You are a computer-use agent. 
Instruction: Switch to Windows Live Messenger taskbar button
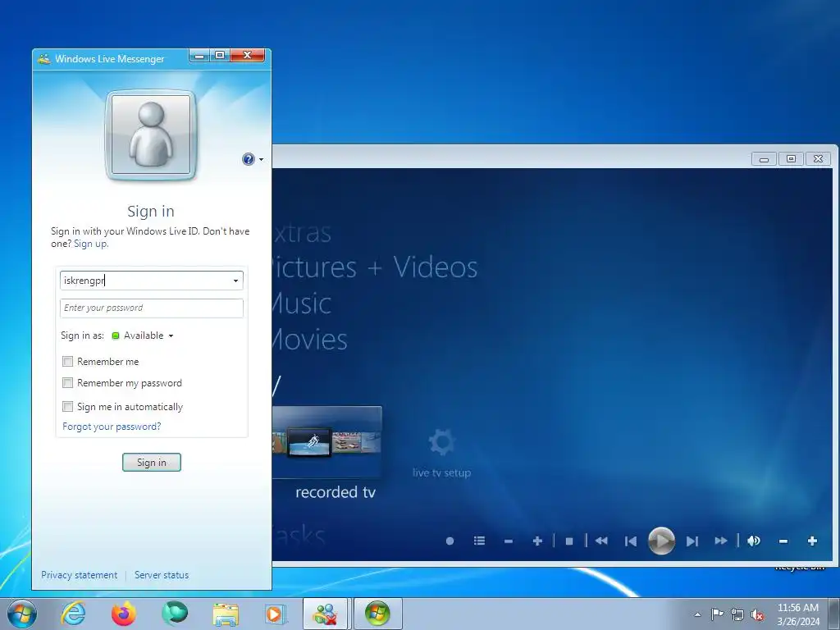[x=326, y=614]
